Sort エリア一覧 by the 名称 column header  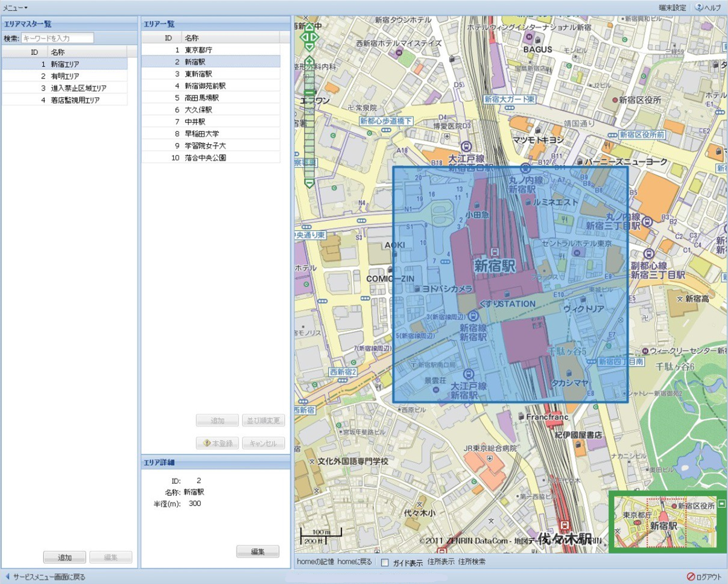230,37
